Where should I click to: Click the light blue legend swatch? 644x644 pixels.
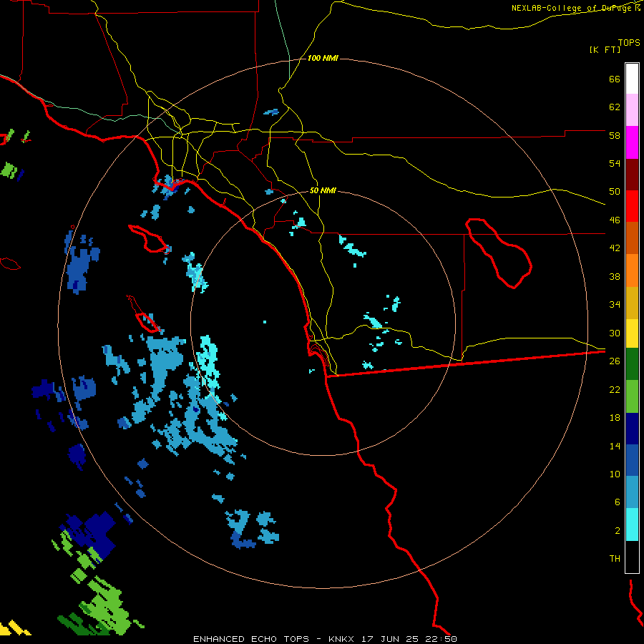[x=632, y=492]
